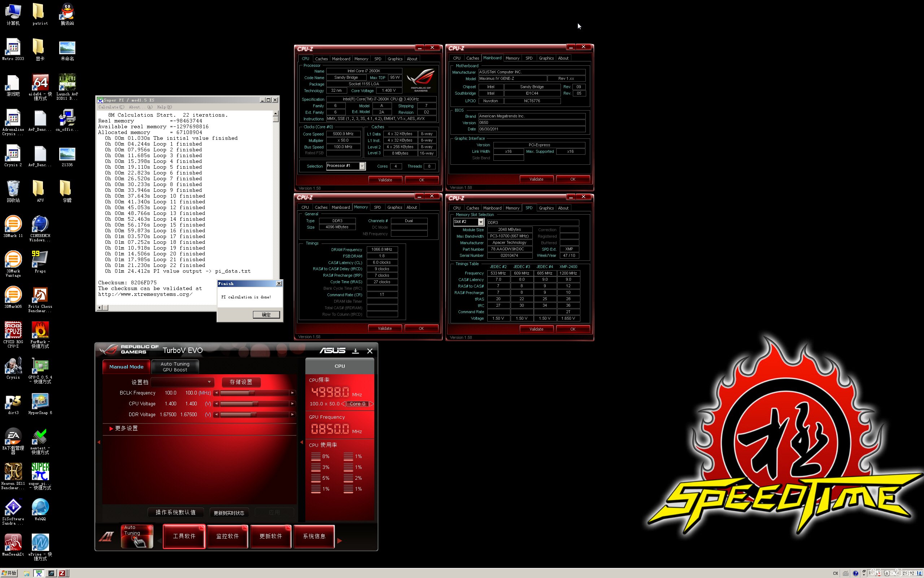Expand TurboV bottom toolbar right arrow

point(339,540)
